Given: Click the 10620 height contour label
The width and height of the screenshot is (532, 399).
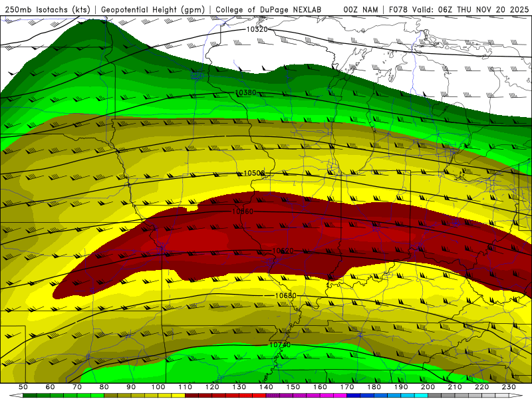Looking at the screenshot, I should coord(283,251).
